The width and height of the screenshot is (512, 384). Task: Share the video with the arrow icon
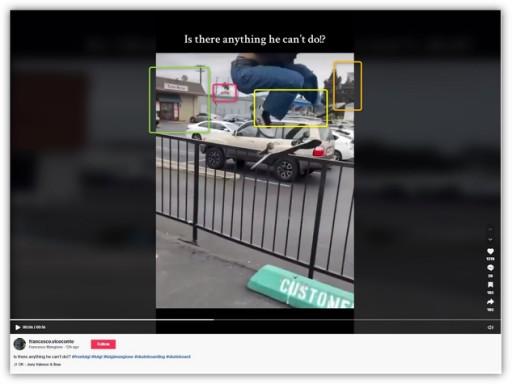click(490, 302)
